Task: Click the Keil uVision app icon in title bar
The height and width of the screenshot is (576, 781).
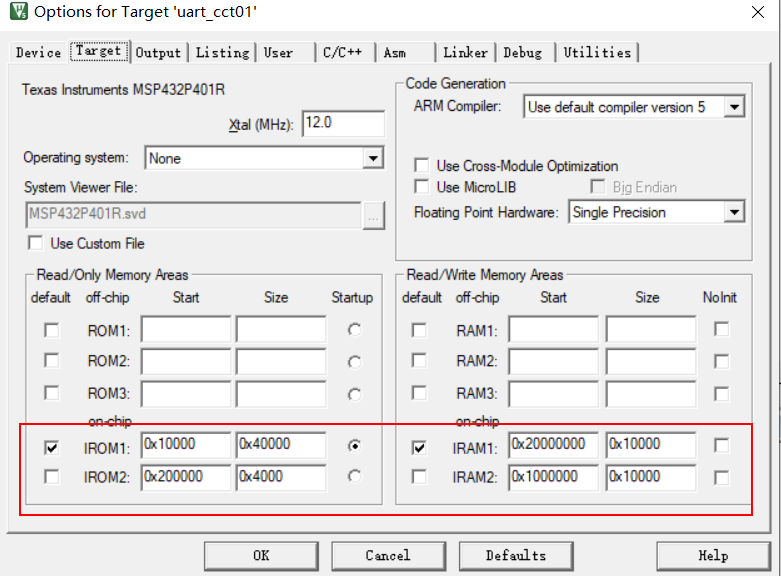Action: click(x=19, y=11)
